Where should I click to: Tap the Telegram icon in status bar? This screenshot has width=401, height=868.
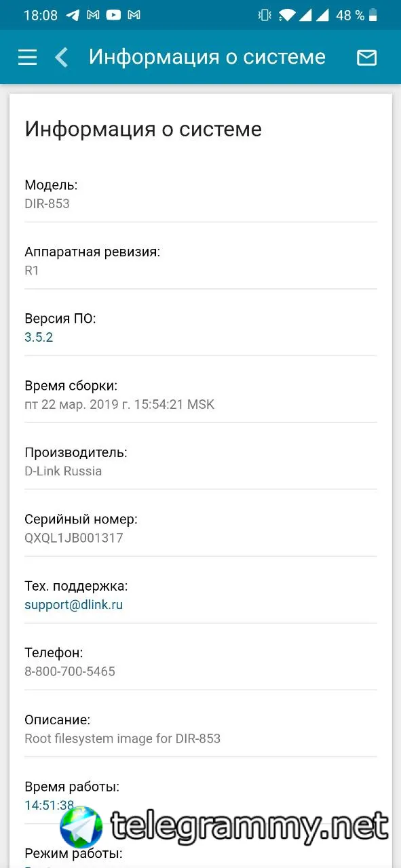(x=73, y=15)
